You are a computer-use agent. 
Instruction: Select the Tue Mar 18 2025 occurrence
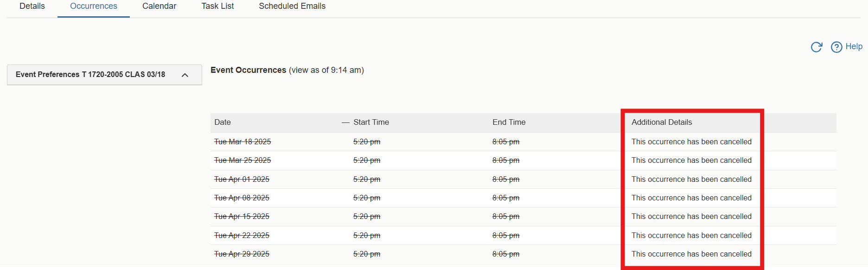pyautogui.click(x=243, y=141)
